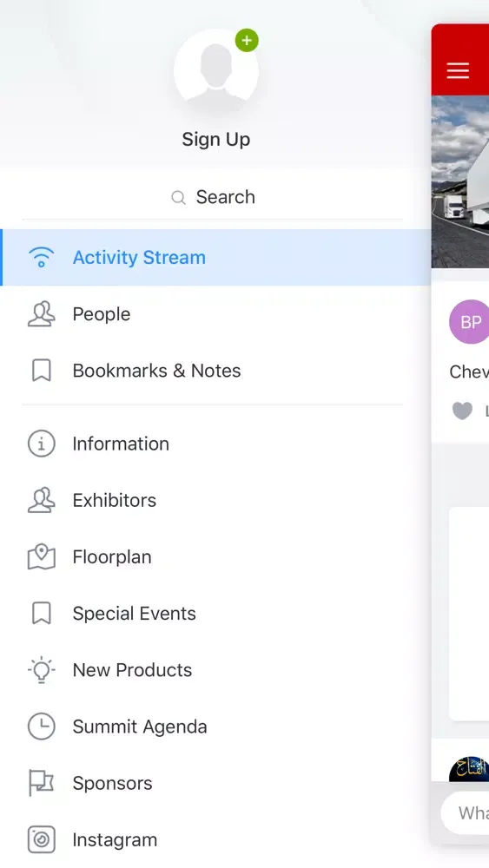Tap the Instagram camera icon
Screen dimensions: 489x868
coord(42,839)
